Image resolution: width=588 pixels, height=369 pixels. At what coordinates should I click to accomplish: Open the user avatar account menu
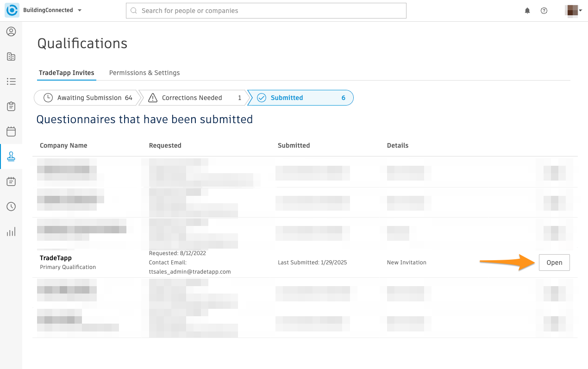coord(574,10)
